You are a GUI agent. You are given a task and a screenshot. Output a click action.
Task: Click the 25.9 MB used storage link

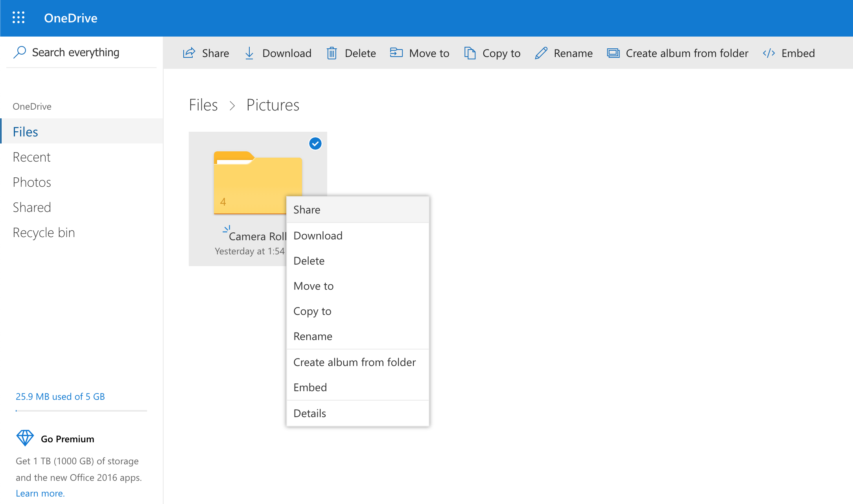click(x=60, y=396)
